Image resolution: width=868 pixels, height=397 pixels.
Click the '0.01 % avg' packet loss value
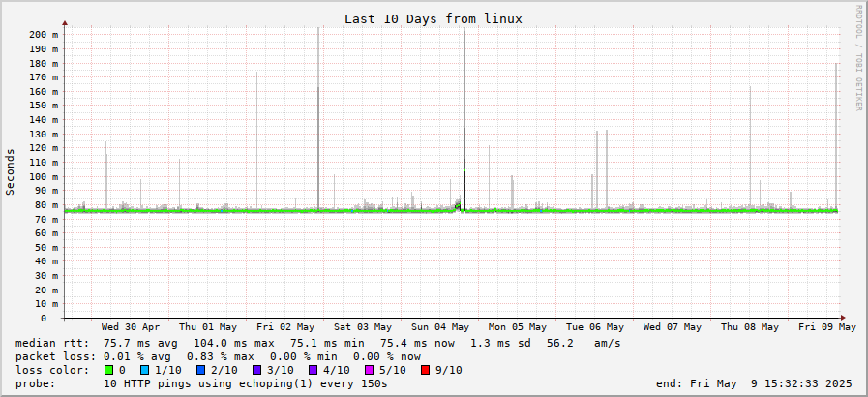tap(137, 356)
